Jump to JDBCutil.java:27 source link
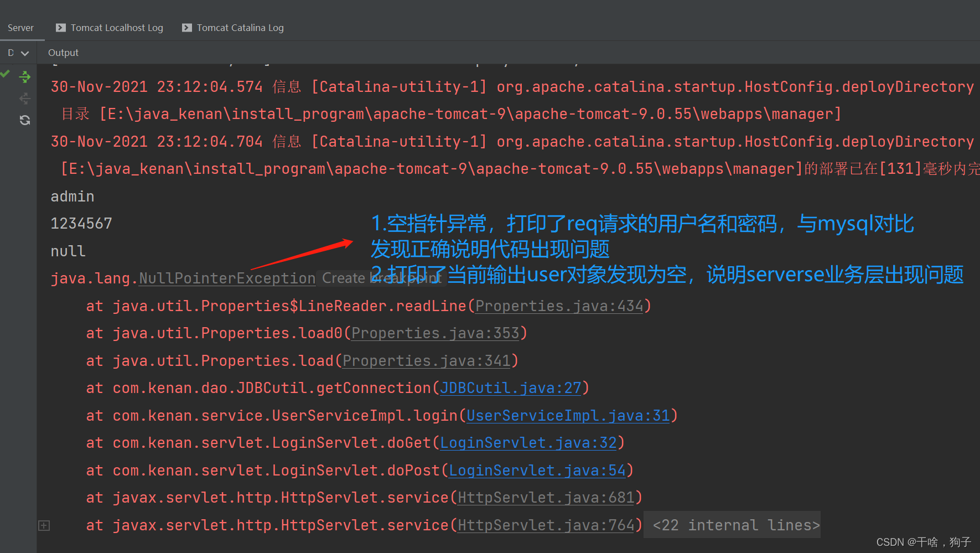Screen dimensions: 980x553 coord(511,387)
